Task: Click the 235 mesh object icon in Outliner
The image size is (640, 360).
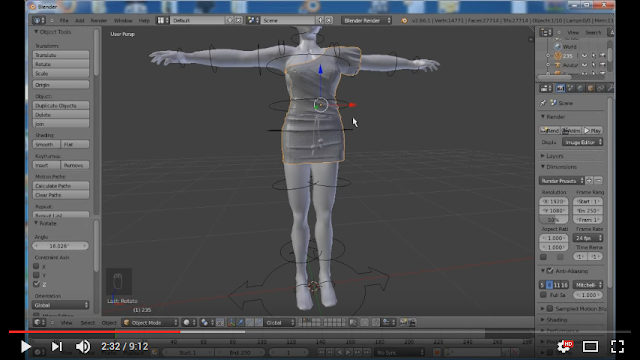Action: (x=558, y=56)
